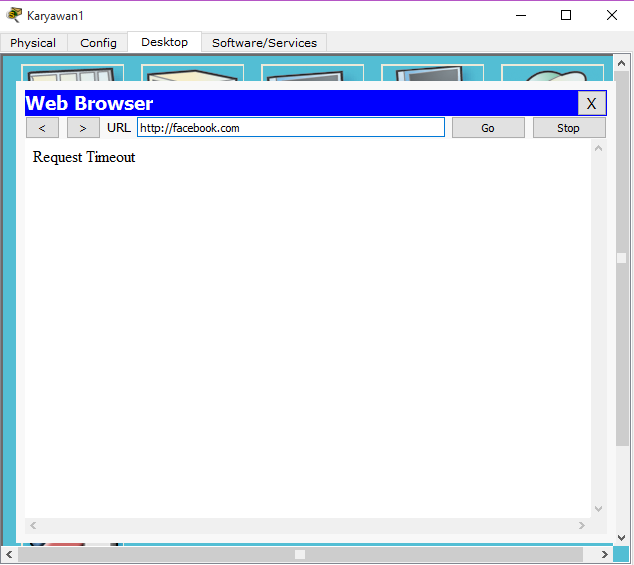This screenshot has height=565, width=634.
Task: Click Desktop panel vertical scroll up arrow
Action: click(x=621, y=63)
